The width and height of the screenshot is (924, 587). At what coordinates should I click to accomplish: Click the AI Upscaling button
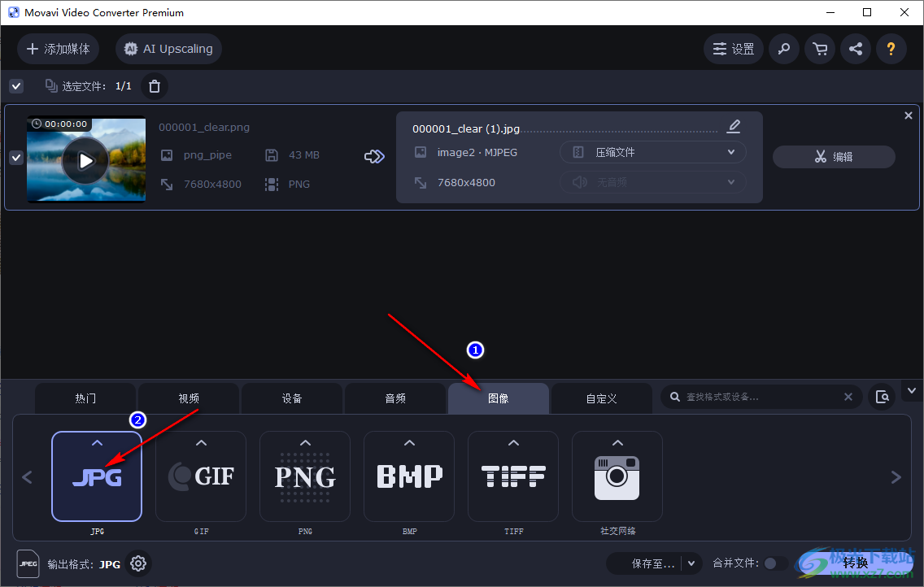[168, 49]
